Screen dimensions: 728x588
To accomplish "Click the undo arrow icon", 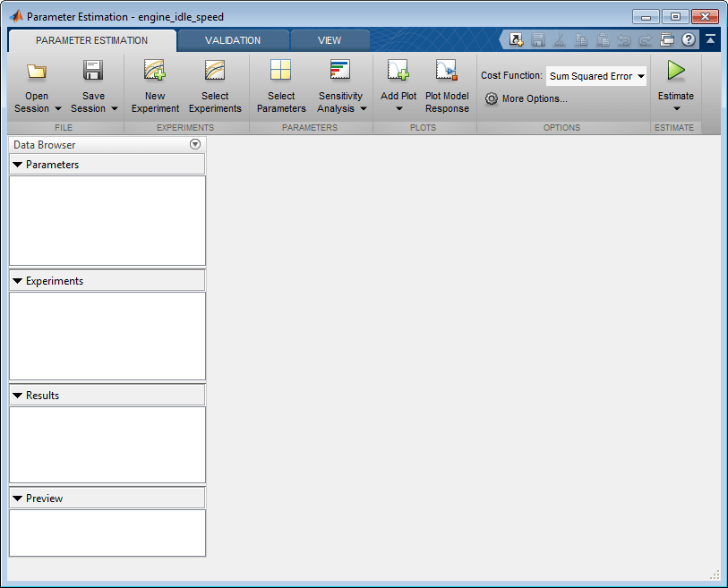I will (x=624, y=40).
